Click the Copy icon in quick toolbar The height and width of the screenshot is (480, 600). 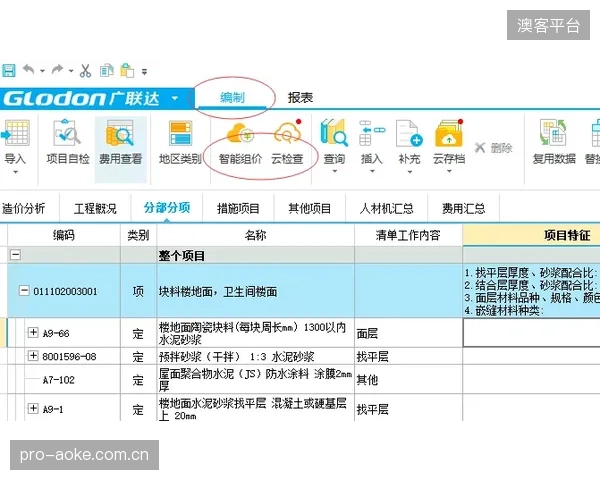[106, 71]
